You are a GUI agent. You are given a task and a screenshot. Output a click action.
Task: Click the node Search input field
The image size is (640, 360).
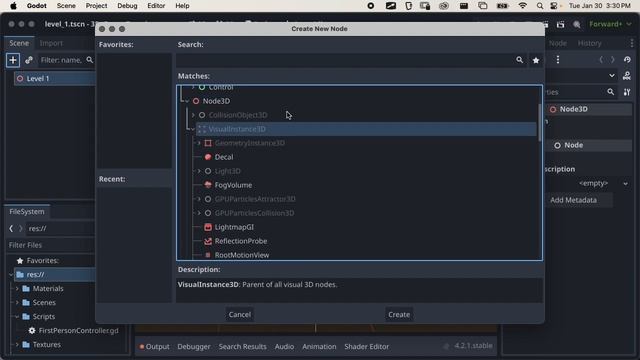point(345,60)
